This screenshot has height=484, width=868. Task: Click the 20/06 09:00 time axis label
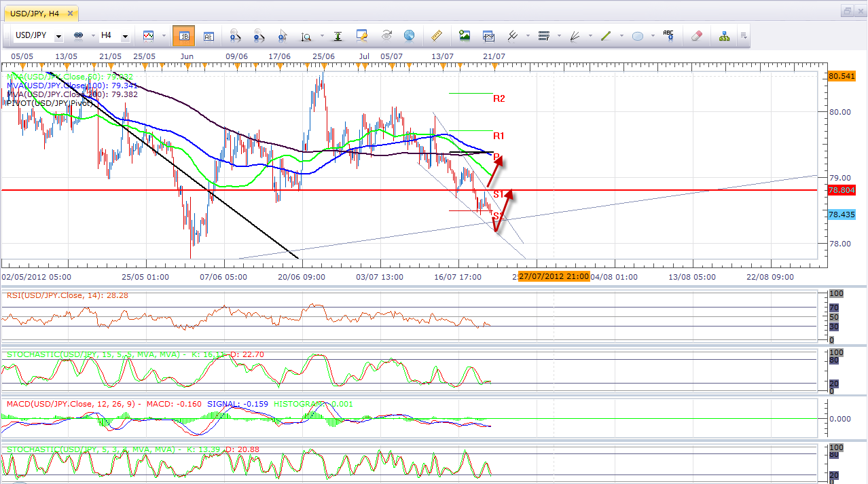tap(302, 277)
